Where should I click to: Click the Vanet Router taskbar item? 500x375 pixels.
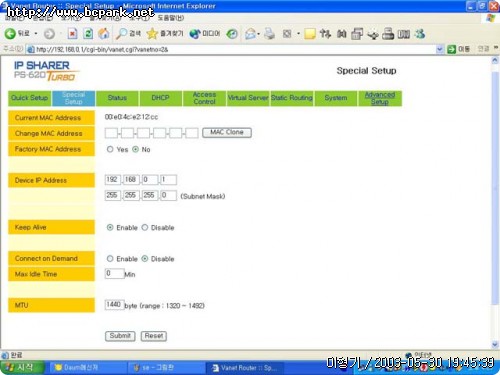[x=245, y=367]
